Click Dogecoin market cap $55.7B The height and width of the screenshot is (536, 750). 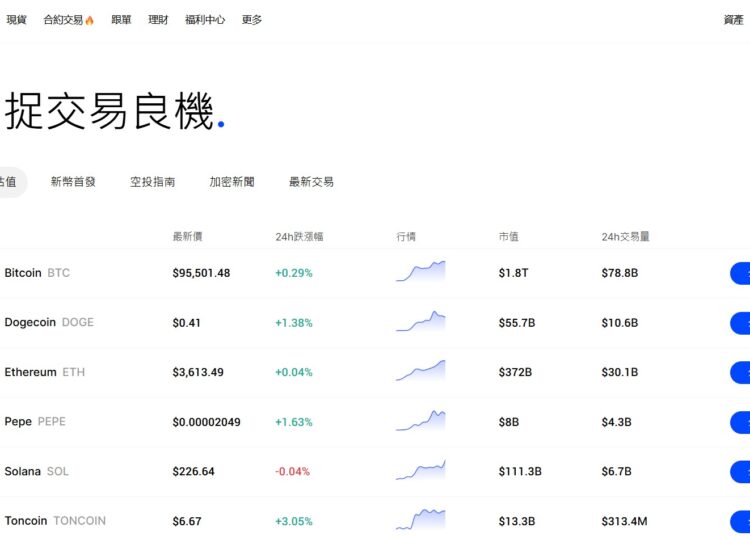tap(517, 323)
